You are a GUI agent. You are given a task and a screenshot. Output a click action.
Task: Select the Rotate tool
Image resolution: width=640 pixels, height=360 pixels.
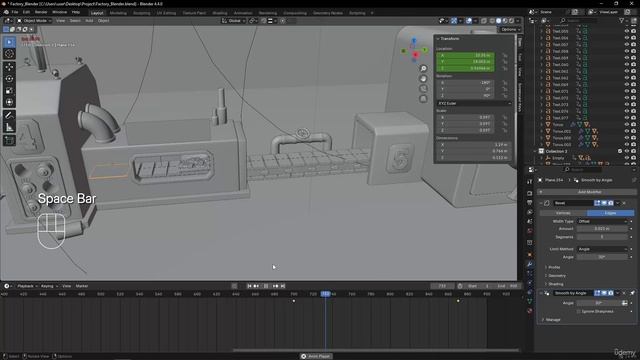click(x=9, y=79)
